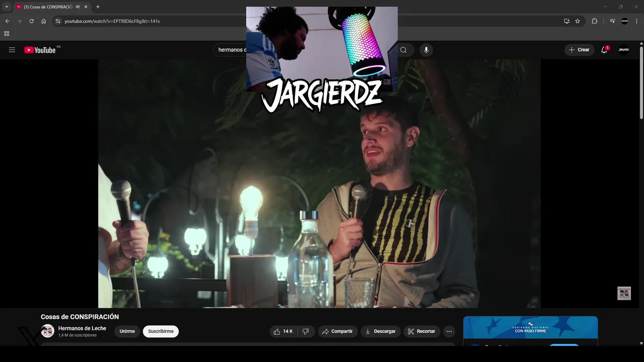Image resolution: width=644 pixels, height=362 pixels.
Task: Click the Crear button
Action: (x=579, y=50)
